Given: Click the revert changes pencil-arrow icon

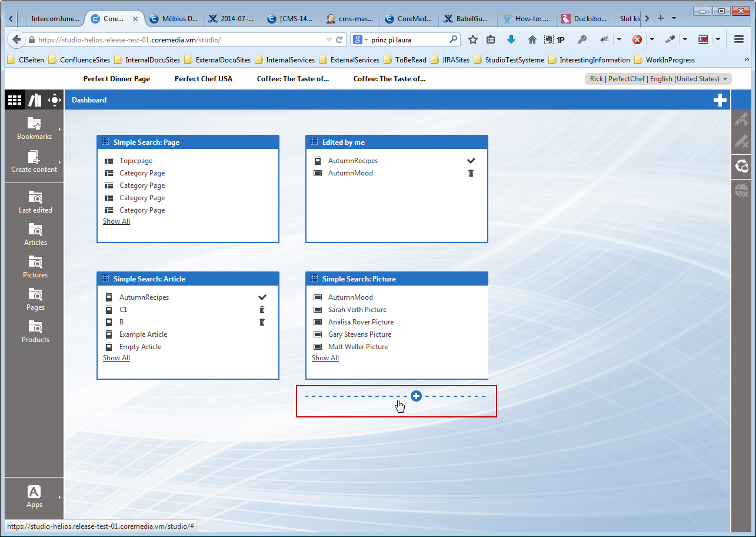Looking at the screenshot, I should tap(742, 120).
